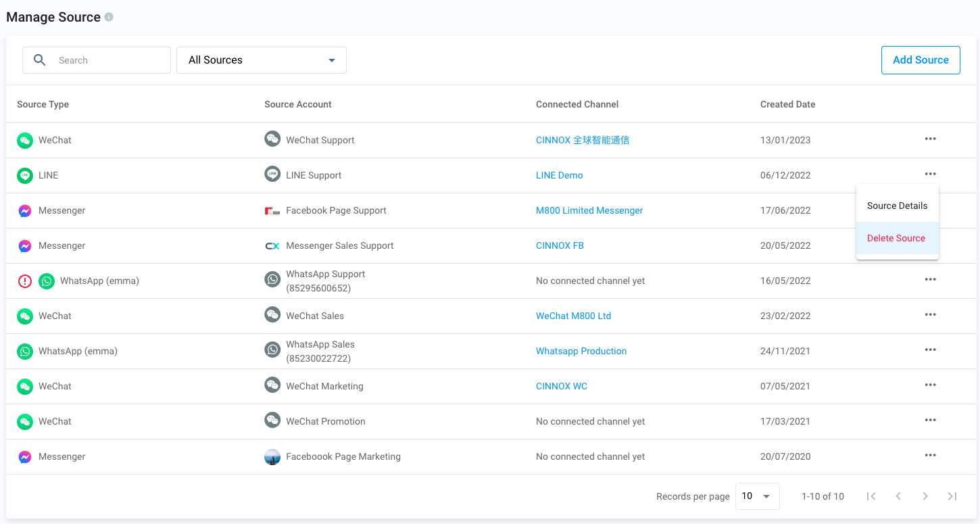Open the more options for WeChat Support row
Screen dimensions: 980x524
(x=930, y=139)
